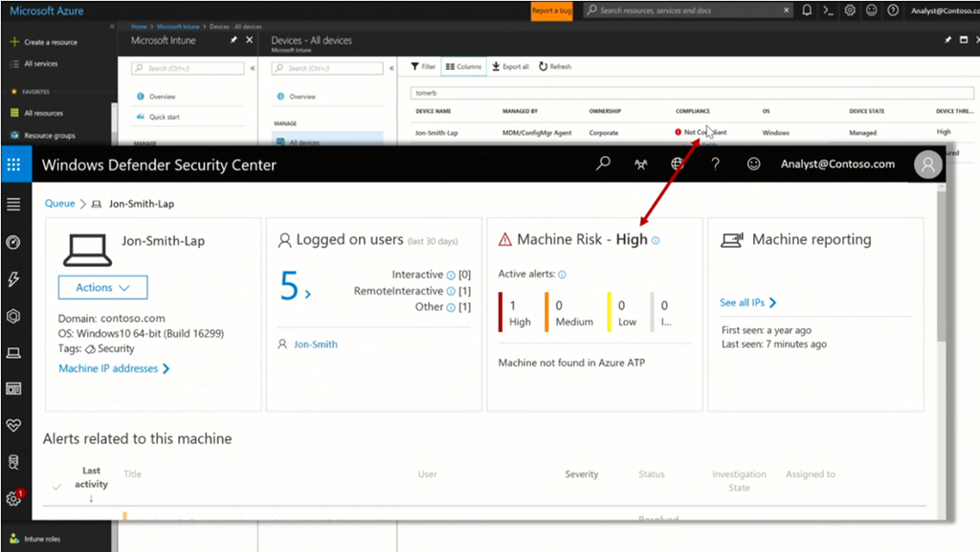Sort alerts by Last activity column
Screen dimensions: 980x552
91,483
